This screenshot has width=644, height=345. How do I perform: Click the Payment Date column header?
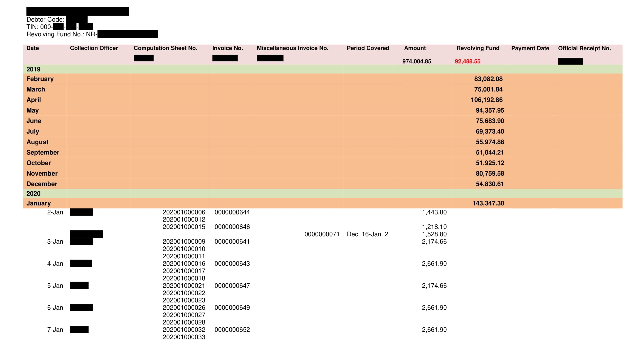530,48
